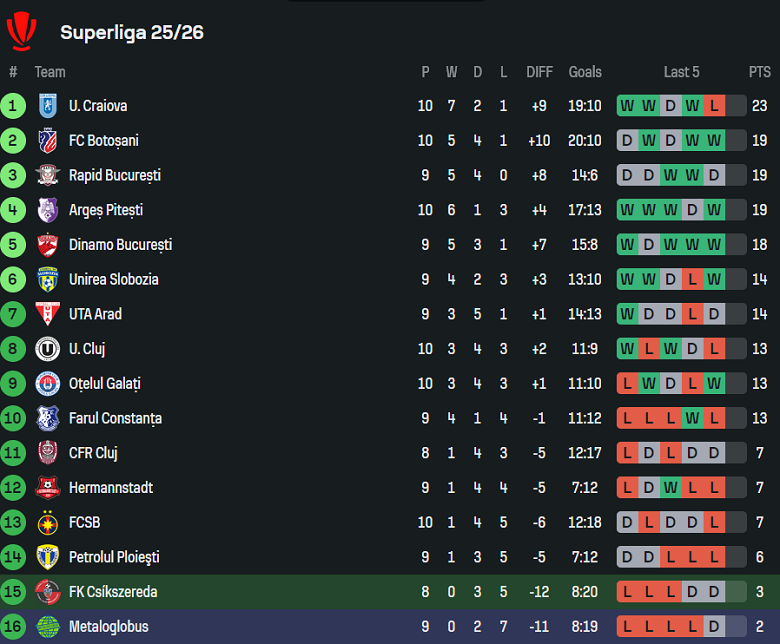Click the U. Craiova club crest
This screenshot has height=644, width=780.
pyautogui.click(x=47, y=106)
